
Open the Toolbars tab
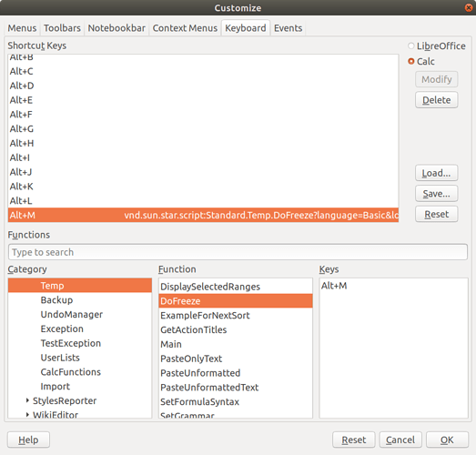[x=62, y=28]
